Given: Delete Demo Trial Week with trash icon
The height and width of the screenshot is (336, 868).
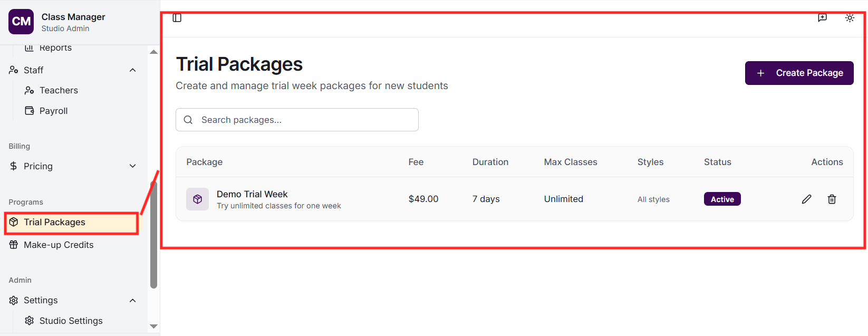Looking at the screenshot, I should pos(832,199).
